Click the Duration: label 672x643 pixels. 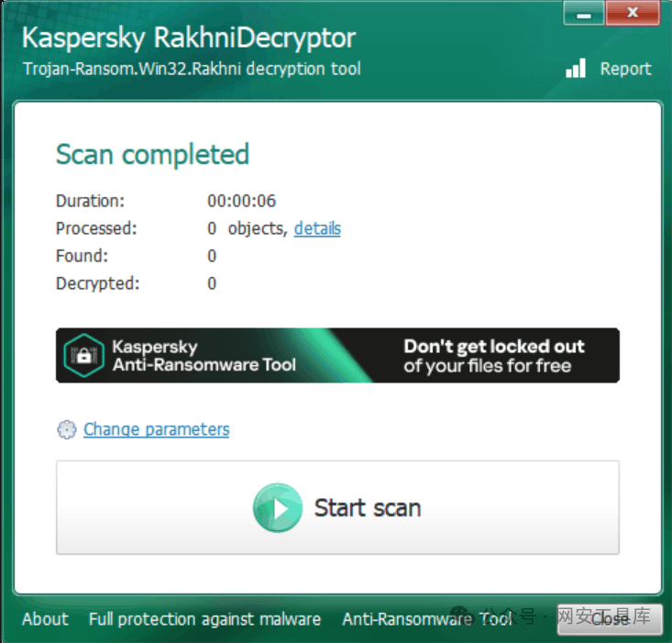pos(90,201)
